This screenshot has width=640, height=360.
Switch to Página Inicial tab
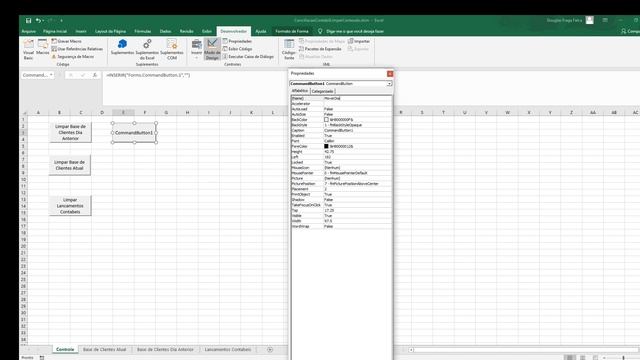pos(55,31)
